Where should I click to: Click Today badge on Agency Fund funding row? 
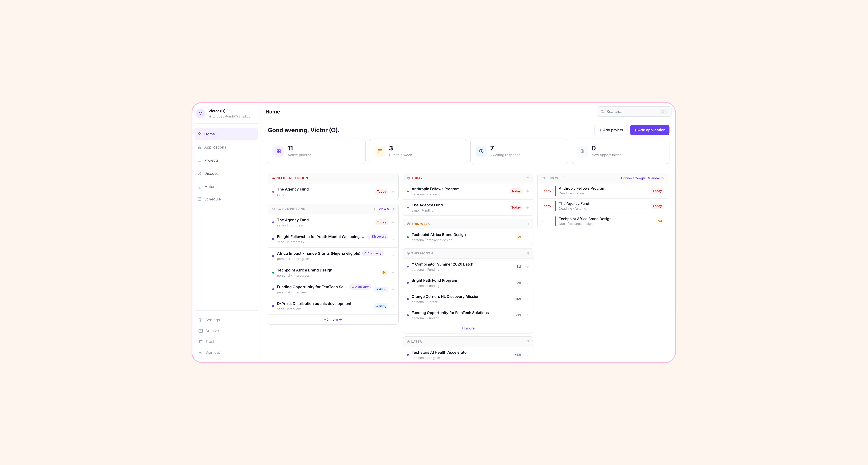tap(516, 208)
